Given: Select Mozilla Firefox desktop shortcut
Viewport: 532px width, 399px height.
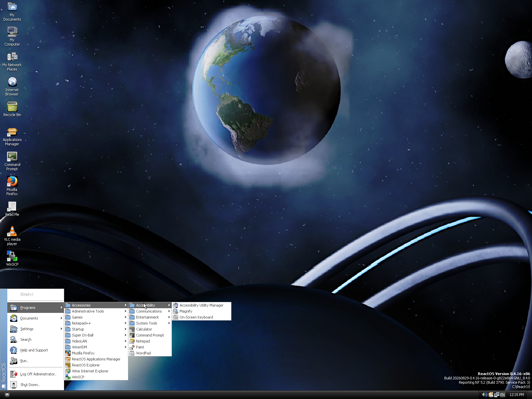Looking at the screenshot, I should tap(12, 186).
